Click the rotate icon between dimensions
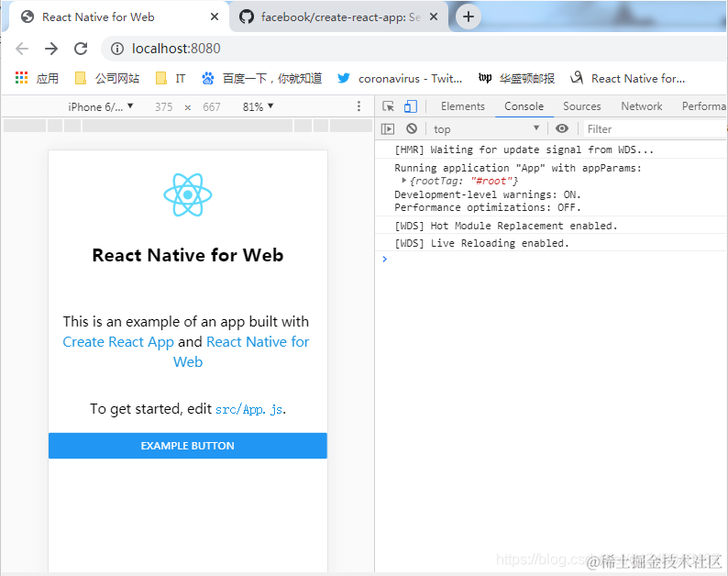Viewport: 728px width, 576px height. point(188,107)
